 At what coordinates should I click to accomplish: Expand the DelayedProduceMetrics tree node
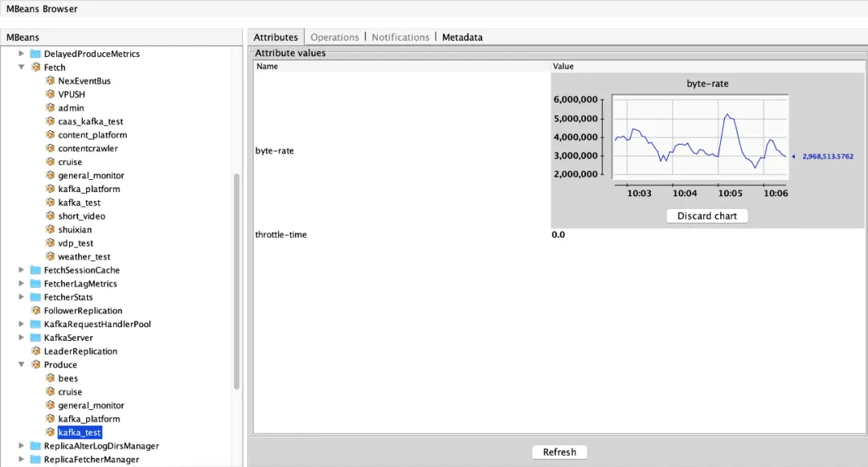point(21,54)
